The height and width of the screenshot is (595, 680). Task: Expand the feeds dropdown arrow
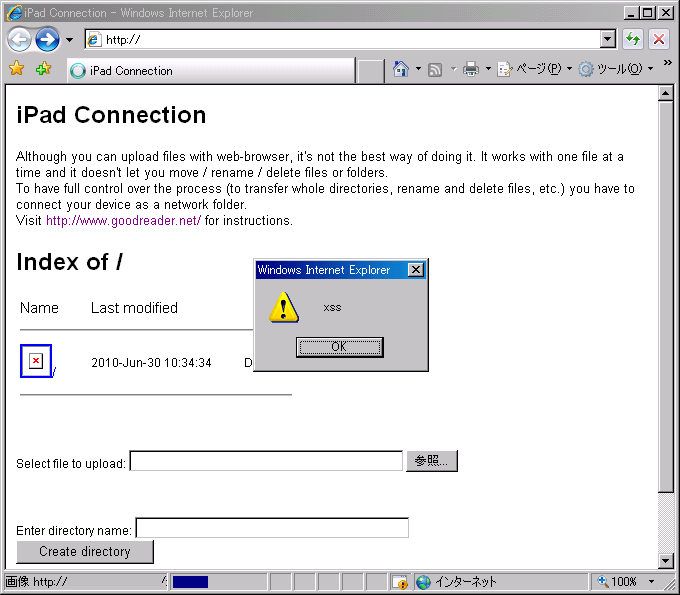454,69
